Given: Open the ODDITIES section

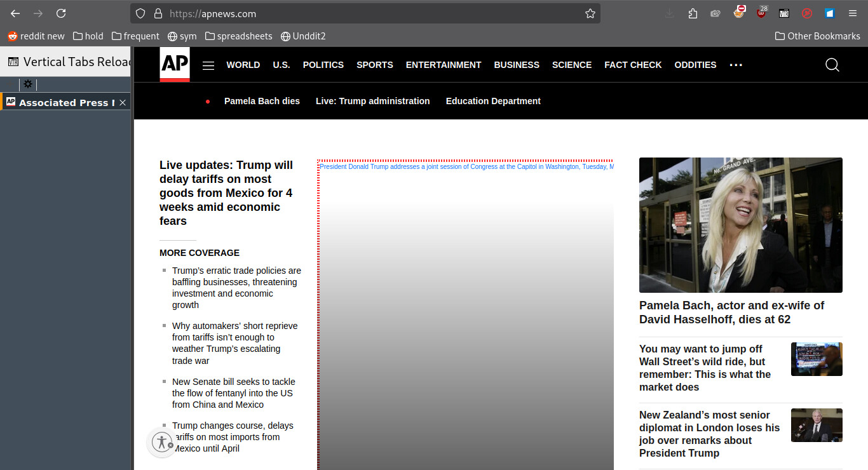Looking at the screenshot, I should (695, 65).
